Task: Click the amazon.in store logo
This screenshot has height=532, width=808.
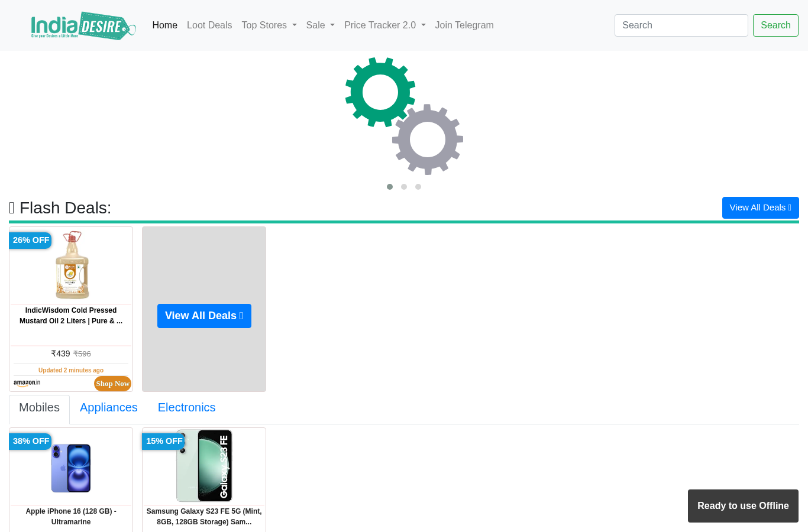Action: (27, 383)
